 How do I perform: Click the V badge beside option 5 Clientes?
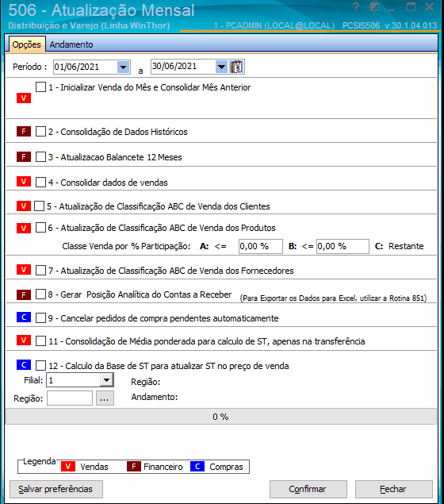coord(24,206)
